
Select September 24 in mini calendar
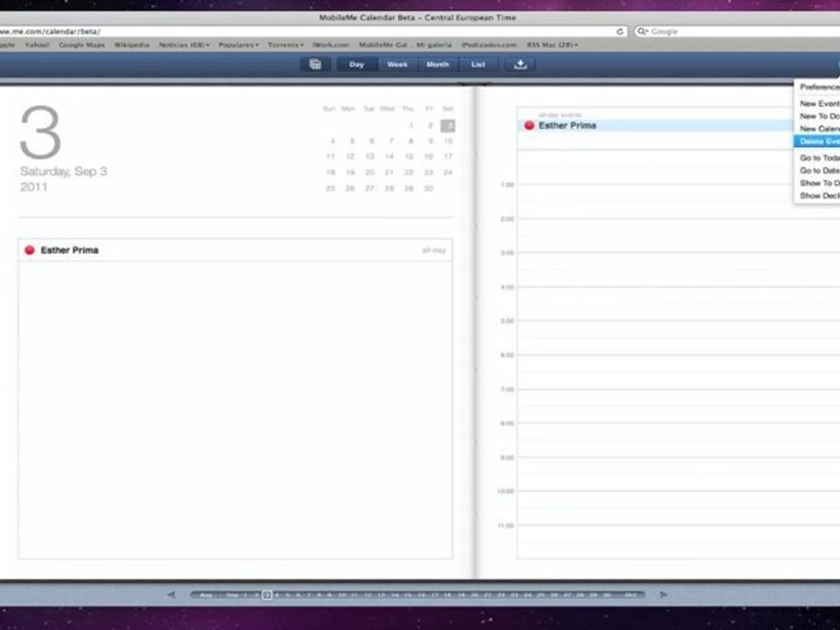click(448, 172)
